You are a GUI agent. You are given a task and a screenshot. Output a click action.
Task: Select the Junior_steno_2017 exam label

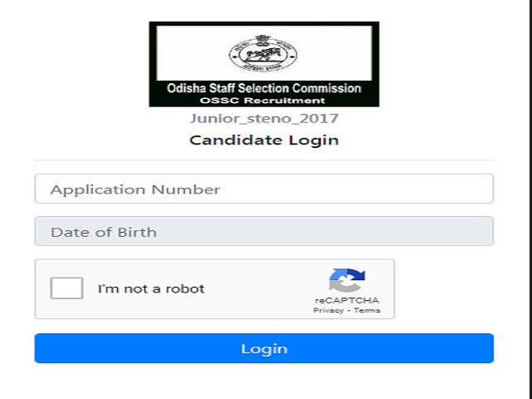[264, 118]
